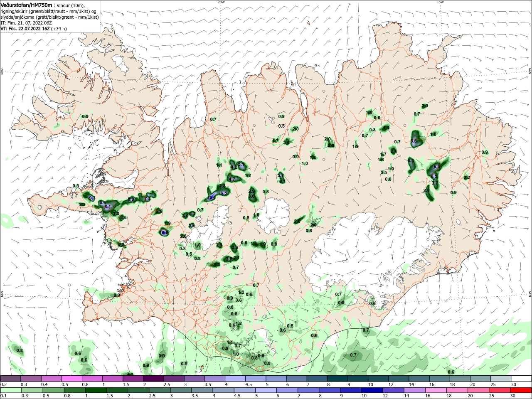Screen dimensions: 532x399
Task: Select the 'Vindur (10m)' label in the header
Action: tap(70, 5)
